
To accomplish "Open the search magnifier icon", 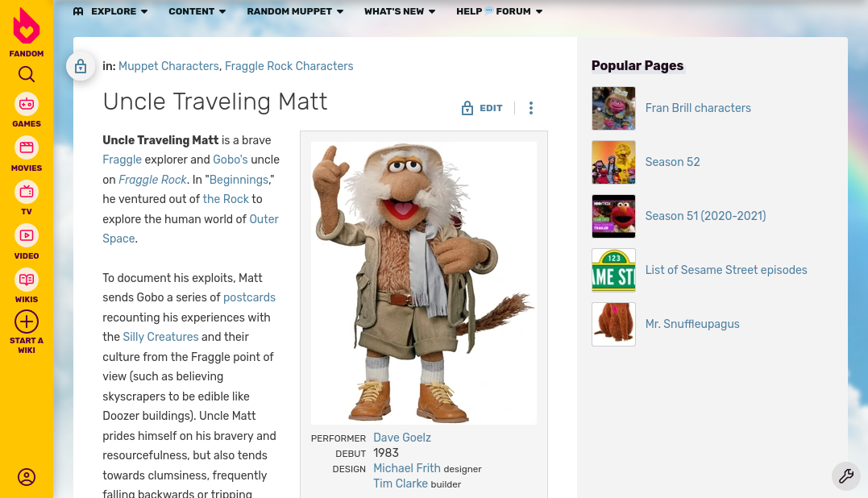I will click(x=27, y=74).
